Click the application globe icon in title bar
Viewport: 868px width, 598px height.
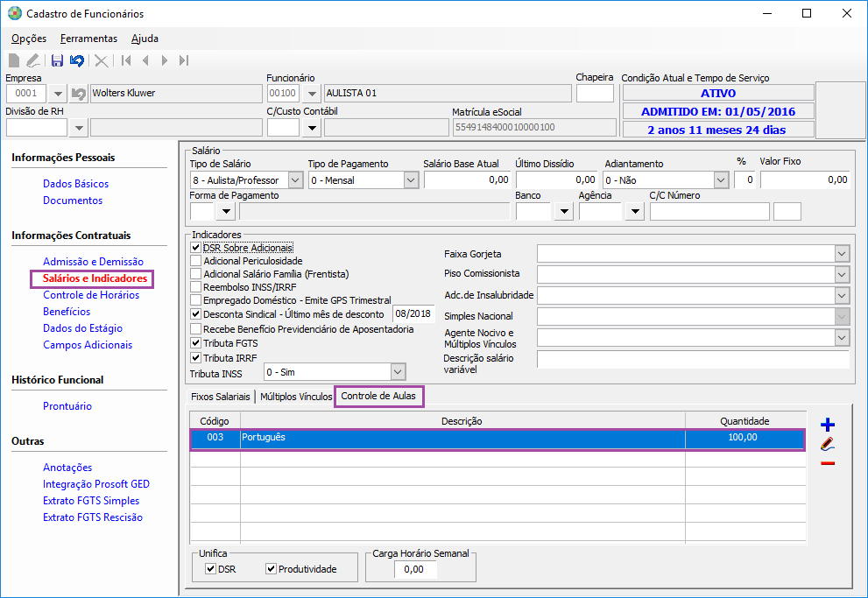pyautogui.click(x=15, y=13)
